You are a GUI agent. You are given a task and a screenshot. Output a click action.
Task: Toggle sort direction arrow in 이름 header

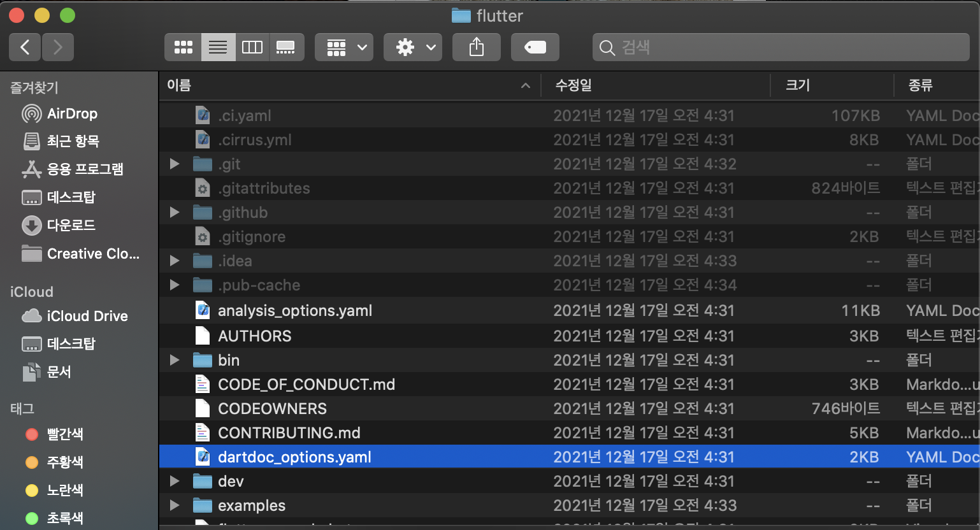[x=526, y=85]
